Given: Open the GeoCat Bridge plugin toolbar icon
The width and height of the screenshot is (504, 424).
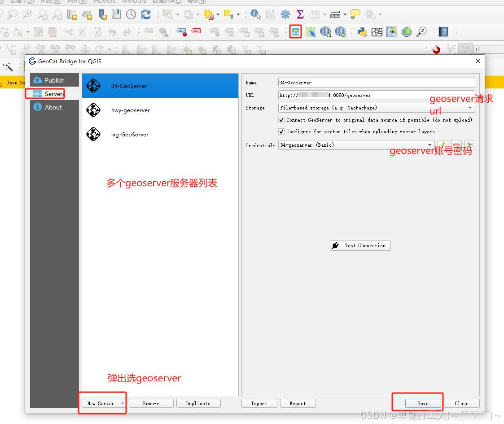Looking at the screenshot, I should click(297, 31).
